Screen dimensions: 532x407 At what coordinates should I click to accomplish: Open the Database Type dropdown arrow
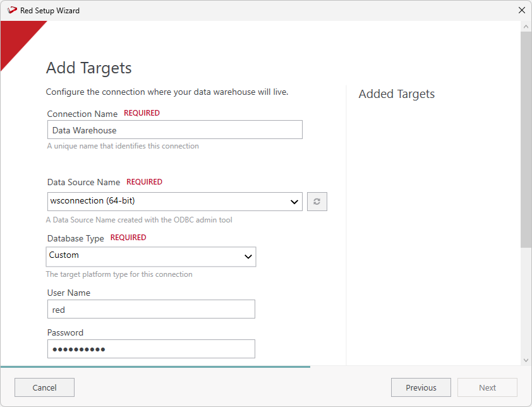248,257
